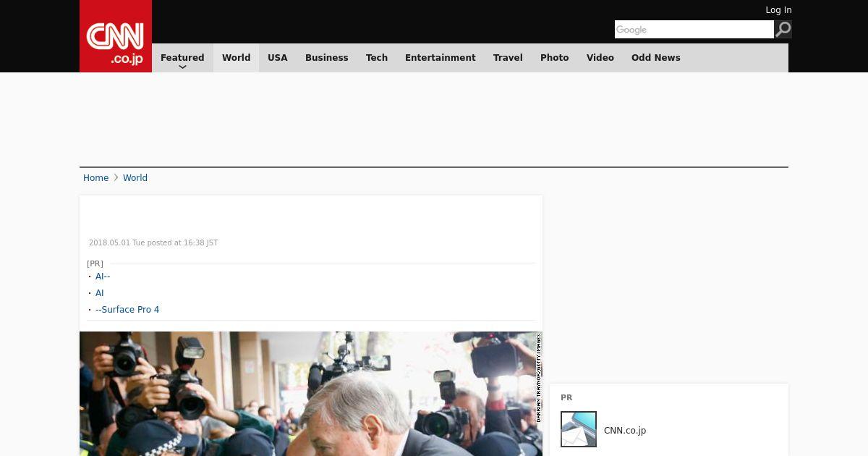Click the '[PR]' label above links
868x456 pixels.
[x=95, y=263]
